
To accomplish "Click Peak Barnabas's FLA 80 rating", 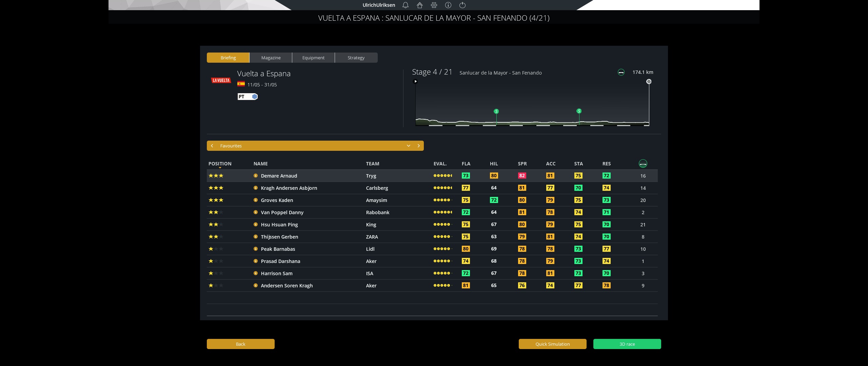I will pos(466,249).
